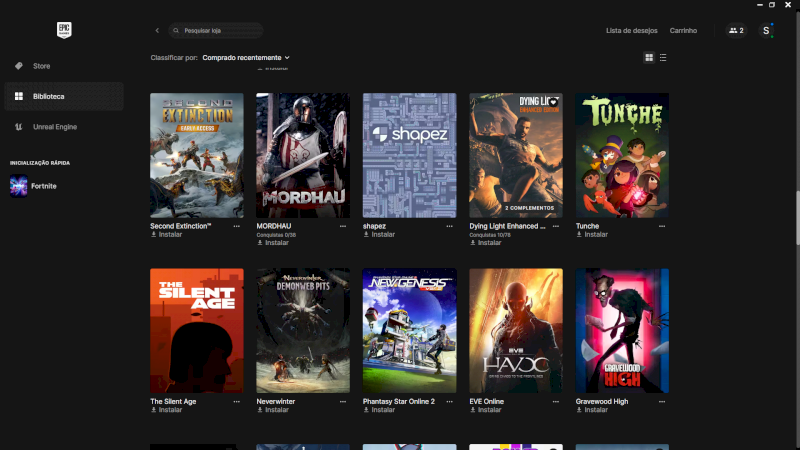The image size is (800, 450).
Task: Open options menu for Second Extinction
Action: coord(237,226)
